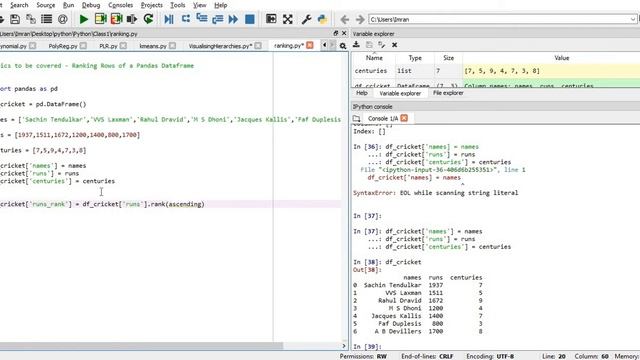Close the PLR.py tab
640x360 pixels.
tap(123, 46)
